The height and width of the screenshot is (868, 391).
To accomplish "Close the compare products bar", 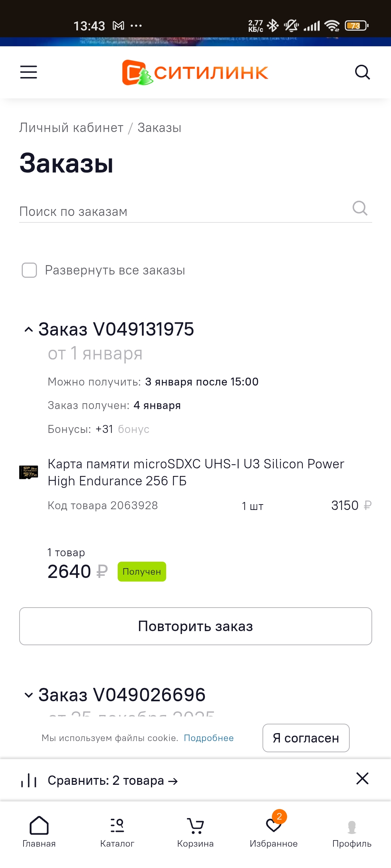I will 362,779.
